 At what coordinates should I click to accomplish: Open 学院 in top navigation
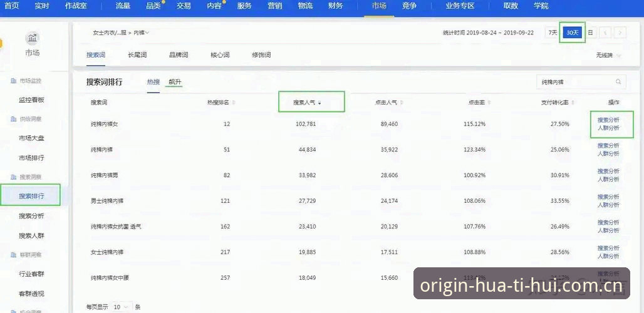541,6
